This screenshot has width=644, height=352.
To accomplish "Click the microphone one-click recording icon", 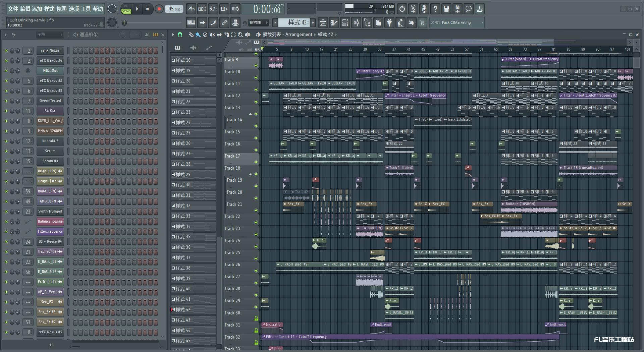I will point(424,9).
